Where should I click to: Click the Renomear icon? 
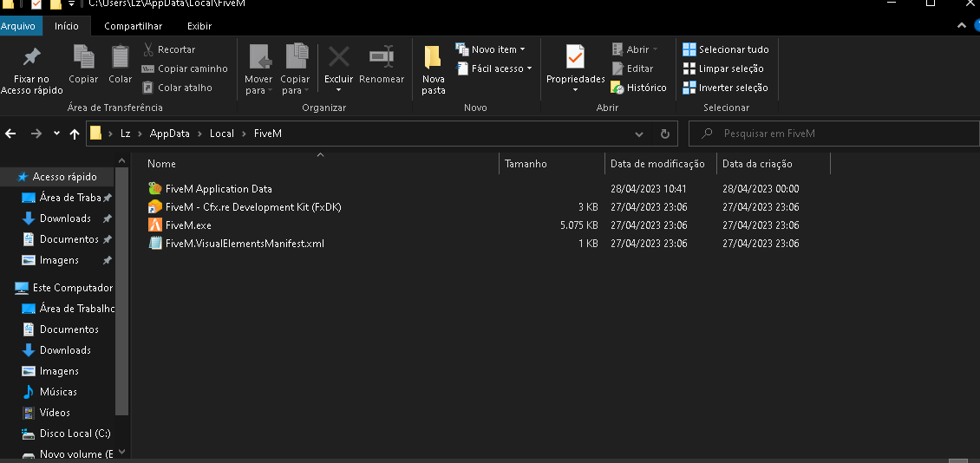click(382, 58)
